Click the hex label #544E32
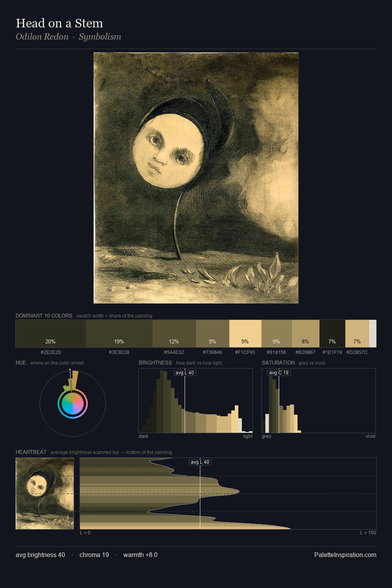Screen dimensions: 392x588 [174, 352]
